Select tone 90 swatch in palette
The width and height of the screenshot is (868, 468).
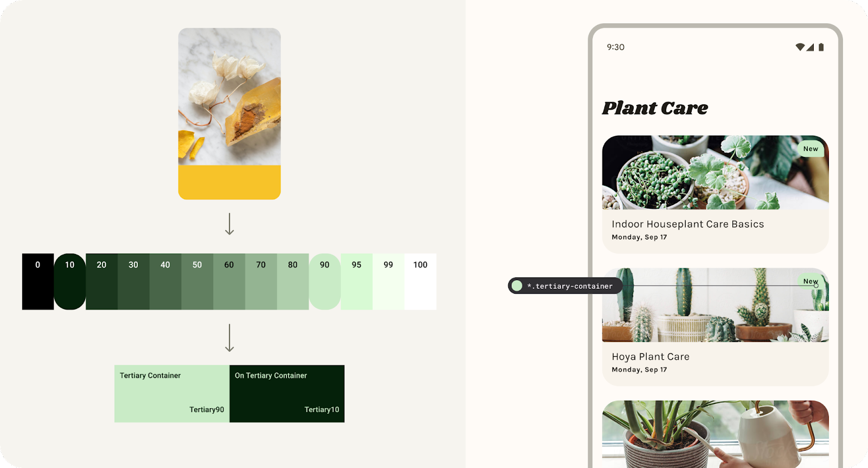pyautogui.click(x=324, y=281)
